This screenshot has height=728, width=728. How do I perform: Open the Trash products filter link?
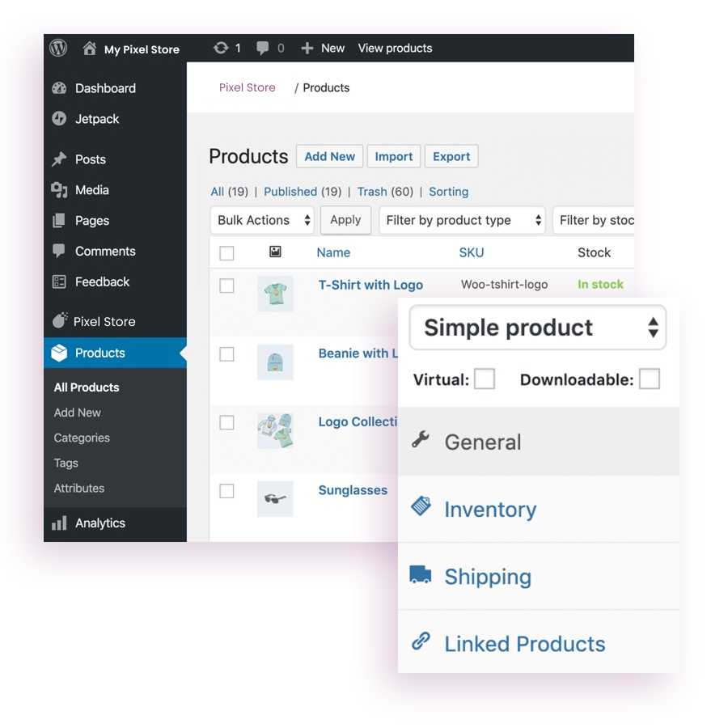[x=372, y=192]
